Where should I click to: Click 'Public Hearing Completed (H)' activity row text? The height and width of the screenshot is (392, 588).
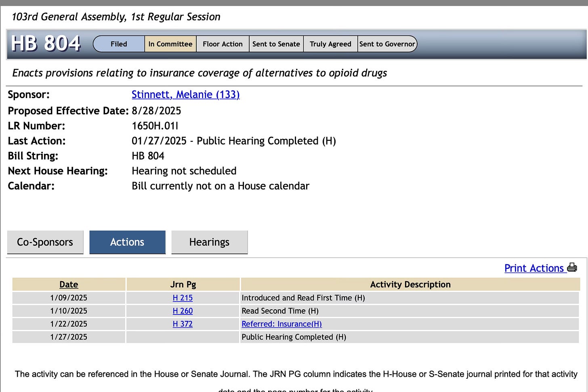294,337
